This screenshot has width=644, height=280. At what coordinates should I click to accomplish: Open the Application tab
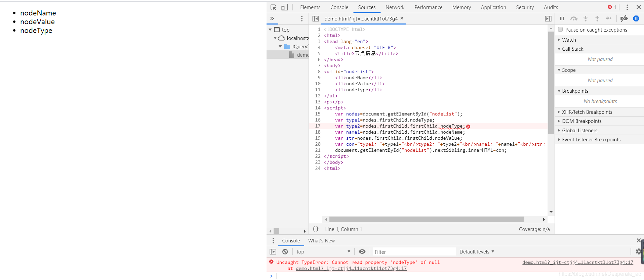click(493, 7)
